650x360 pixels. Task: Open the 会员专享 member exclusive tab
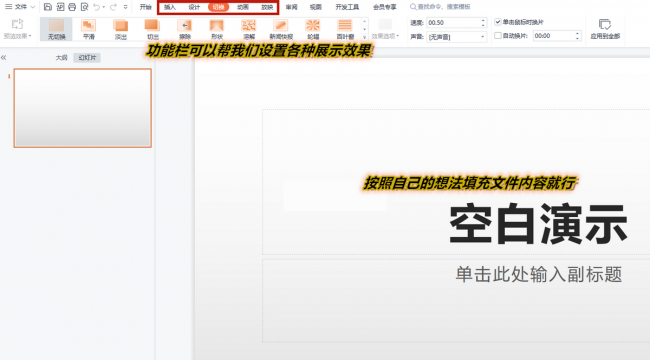385,7
